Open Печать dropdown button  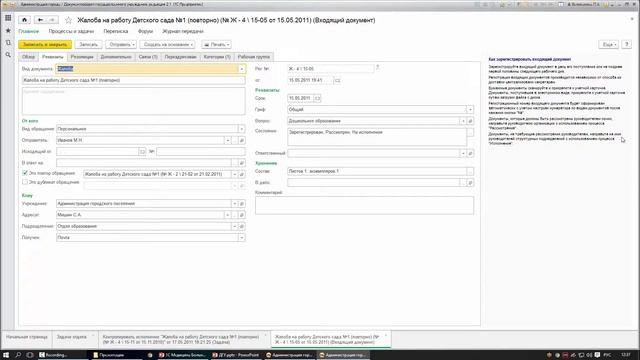tap(217, 44)
